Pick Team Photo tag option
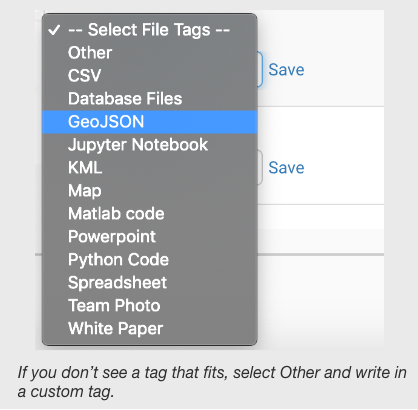The height and width of the screenshot is (410, 418). tap(149, 306)
